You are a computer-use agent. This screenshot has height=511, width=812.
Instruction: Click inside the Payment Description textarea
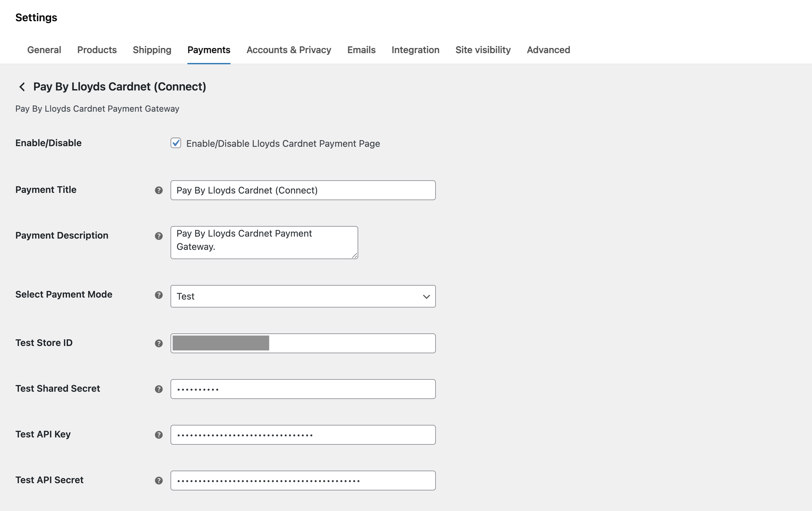coord(264,243)
